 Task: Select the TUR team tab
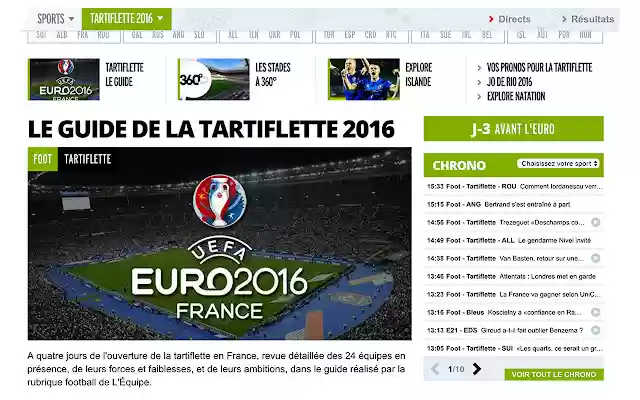[x=329, y=35]
